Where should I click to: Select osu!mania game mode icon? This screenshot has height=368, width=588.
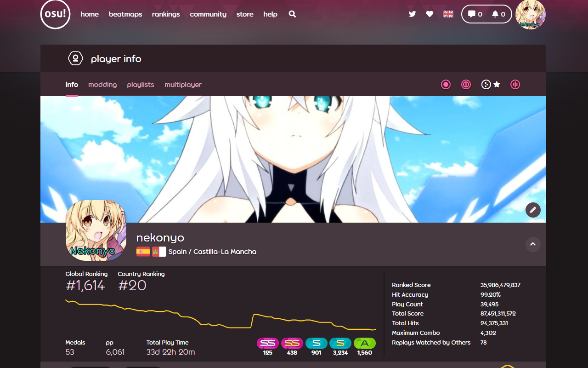pos(515,85)
